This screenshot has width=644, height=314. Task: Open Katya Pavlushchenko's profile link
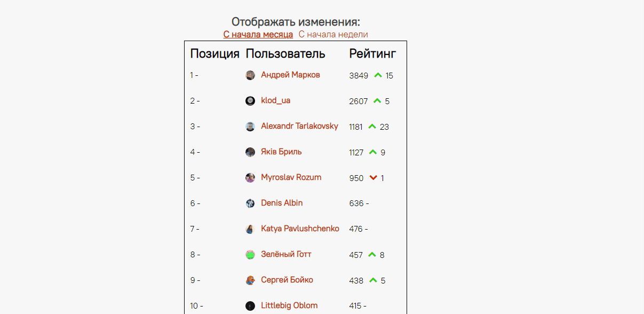(300, 229)
